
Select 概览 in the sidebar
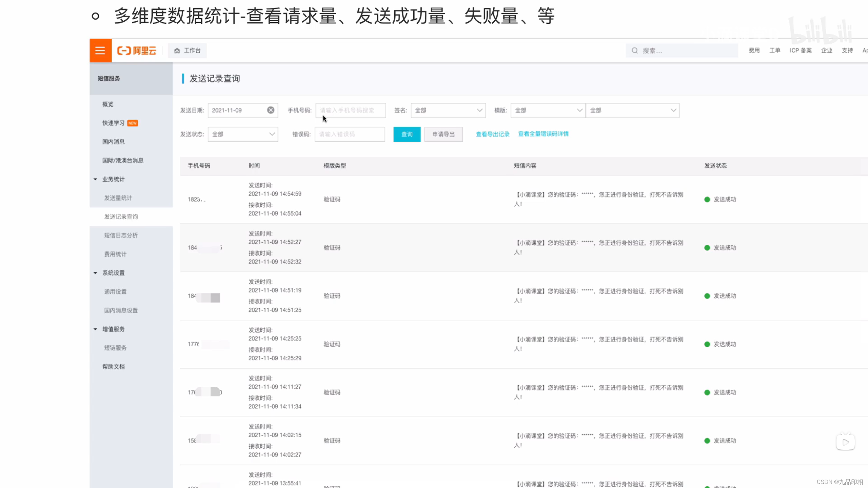(108, 104)
